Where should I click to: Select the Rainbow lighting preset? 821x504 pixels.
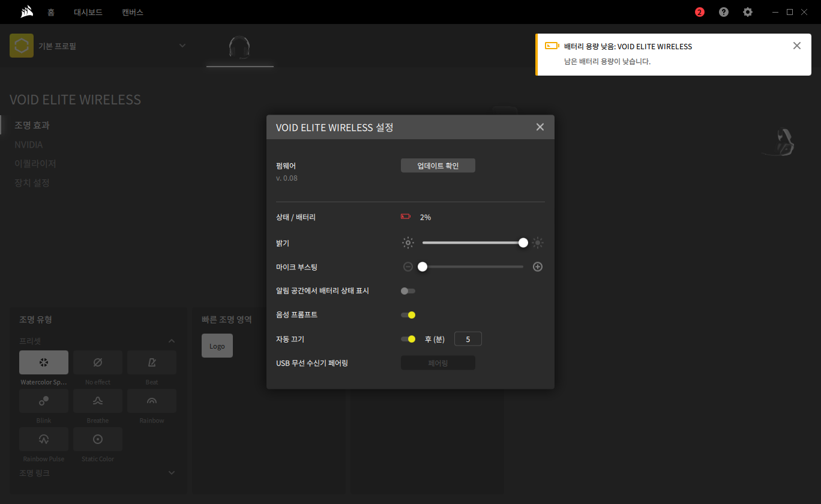click(x=152, y=401)
